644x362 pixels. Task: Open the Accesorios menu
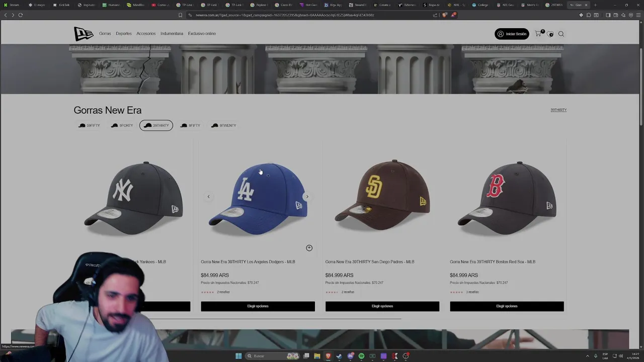click(146, 34)
